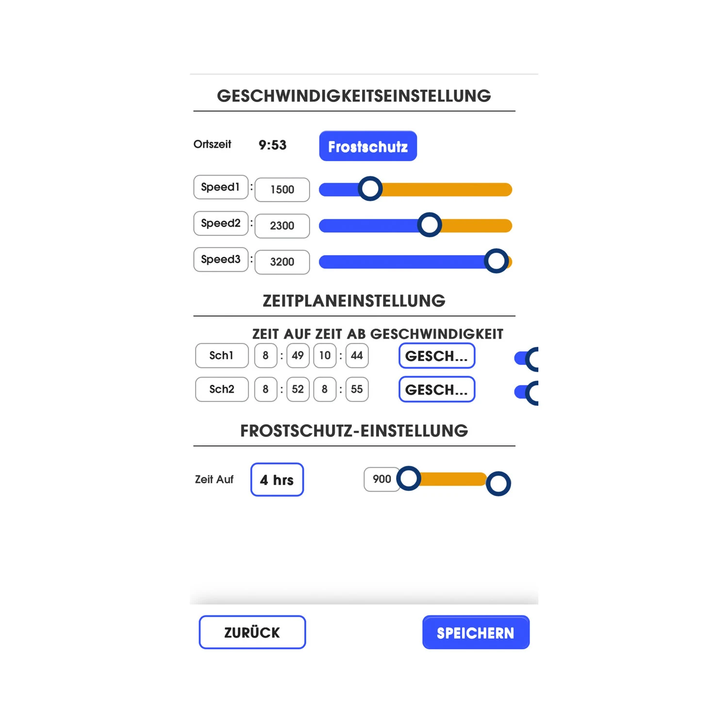Click the Speed1 slider handle
Screen dimensions: 728x728
[370, 189]
